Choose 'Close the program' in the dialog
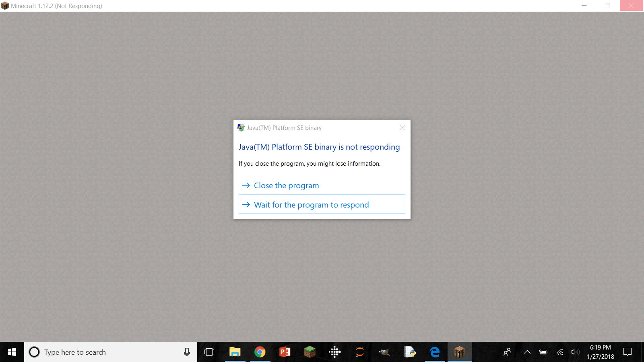 point(322,185)
